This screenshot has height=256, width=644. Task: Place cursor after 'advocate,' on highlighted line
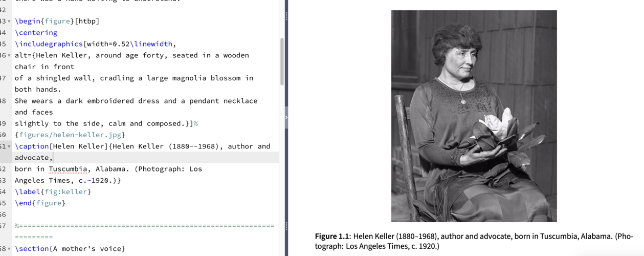(x=53, y=158)
